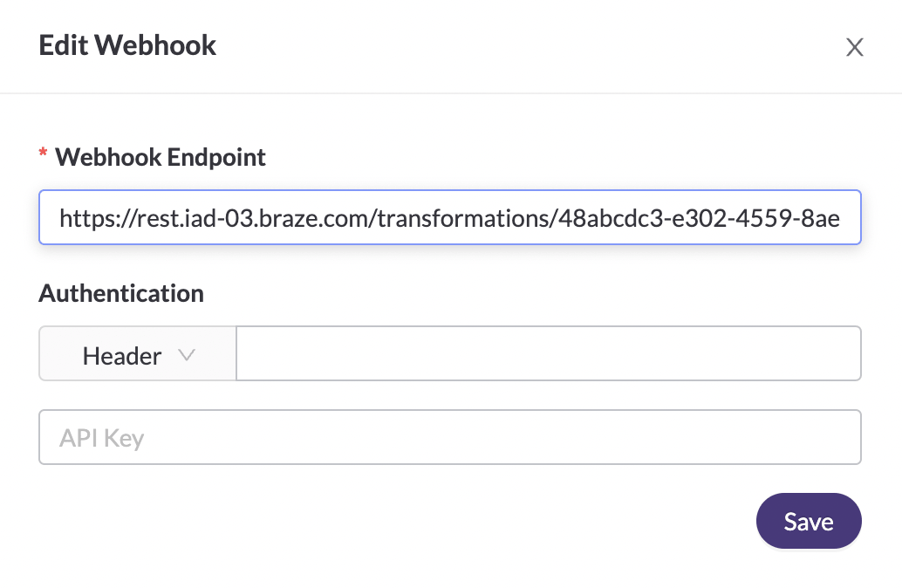Save the webhook changes
Image resolution: width=902 pixels, height=588 pixels.
(808, 522)
